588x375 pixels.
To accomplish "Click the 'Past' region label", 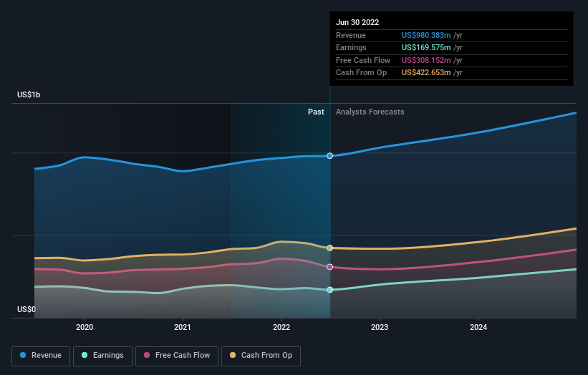I will click(316, 112).
